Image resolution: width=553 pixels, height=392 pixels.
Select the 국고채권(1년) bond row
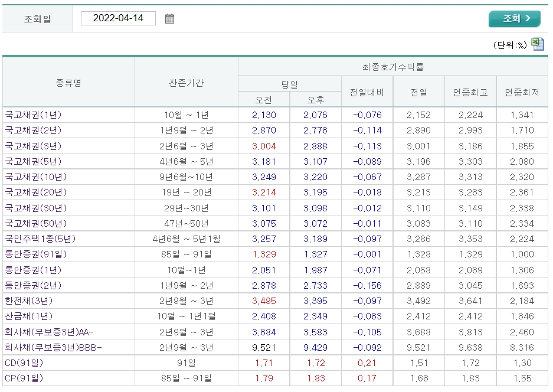[33, 114]
